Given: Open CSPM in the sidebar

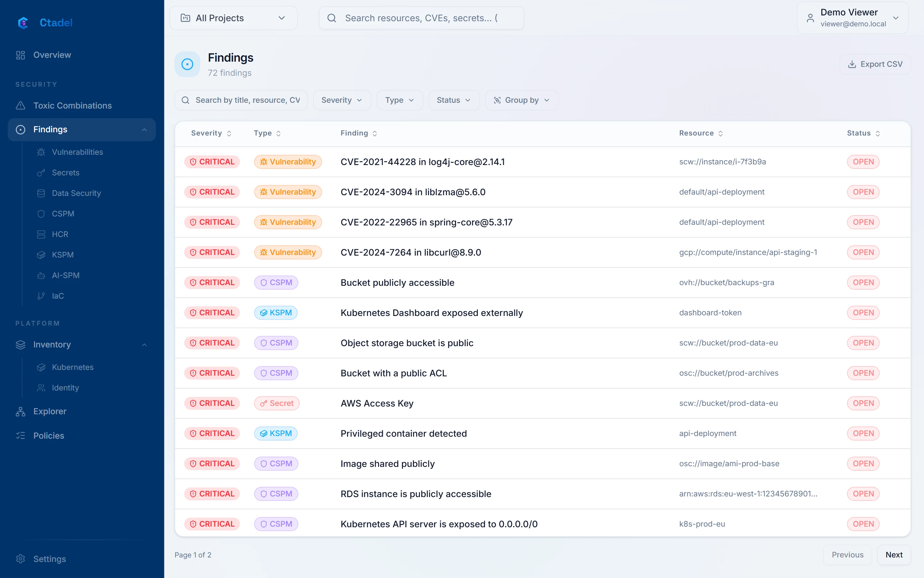Looking at the screenshot, I should click(x=63, y=214).
